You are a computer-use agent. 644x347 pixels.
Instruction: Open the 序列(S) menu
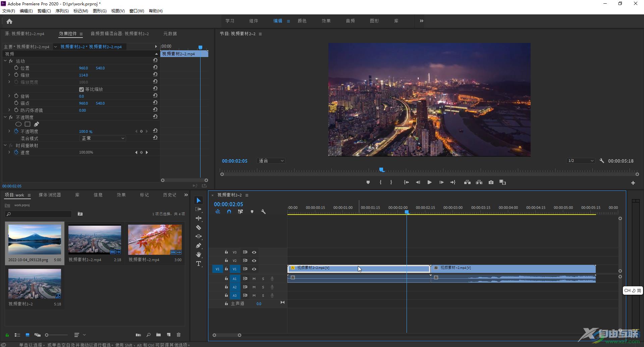tap(62, 11)
